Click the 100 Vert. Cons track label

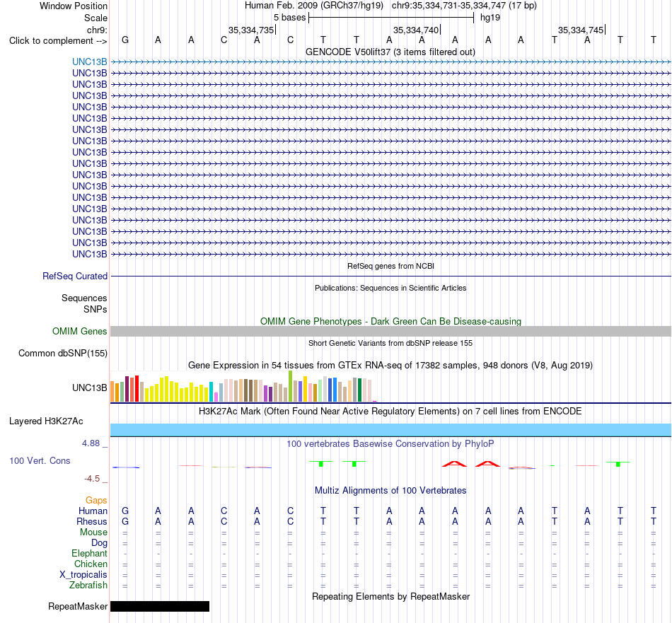40,460
